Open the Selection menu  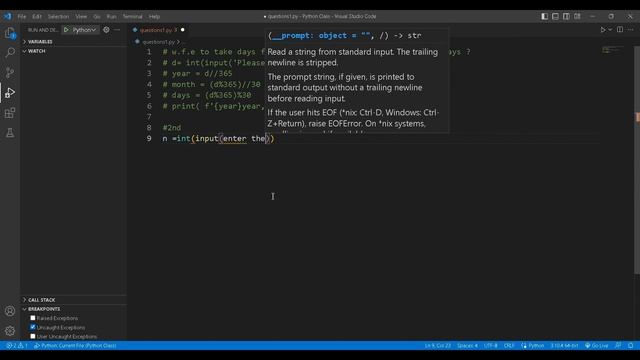tap(58, 16)
